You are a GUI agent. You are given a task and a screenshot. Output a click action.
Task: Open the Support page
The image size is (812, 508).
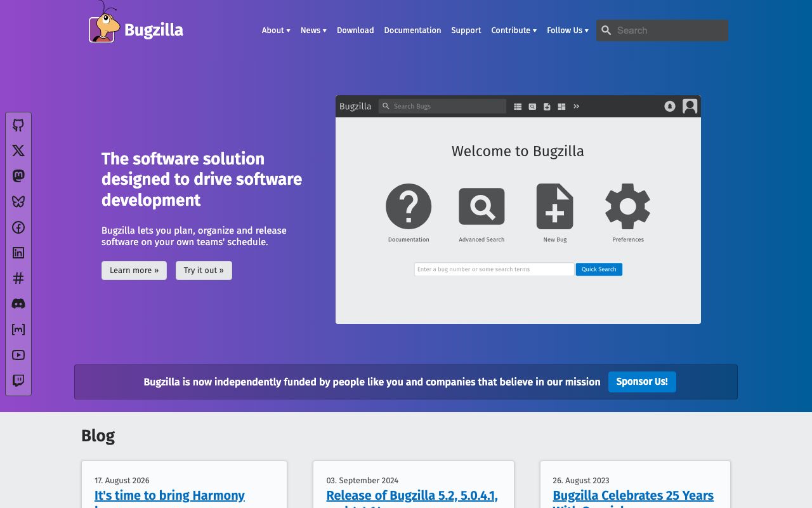[x=466, y=30]
